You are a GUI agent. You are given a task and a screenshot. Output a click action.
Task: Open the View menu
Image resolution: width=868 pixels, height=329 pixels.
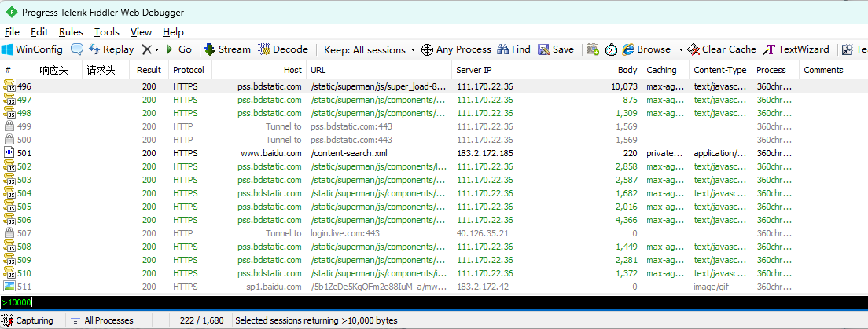142,32
